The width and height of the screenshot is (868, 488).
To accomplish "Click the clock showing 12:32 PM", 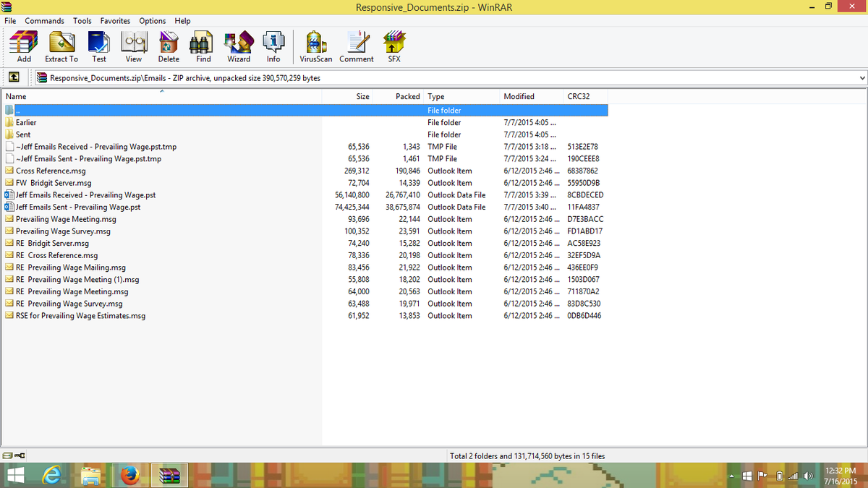I will (840, 471).
